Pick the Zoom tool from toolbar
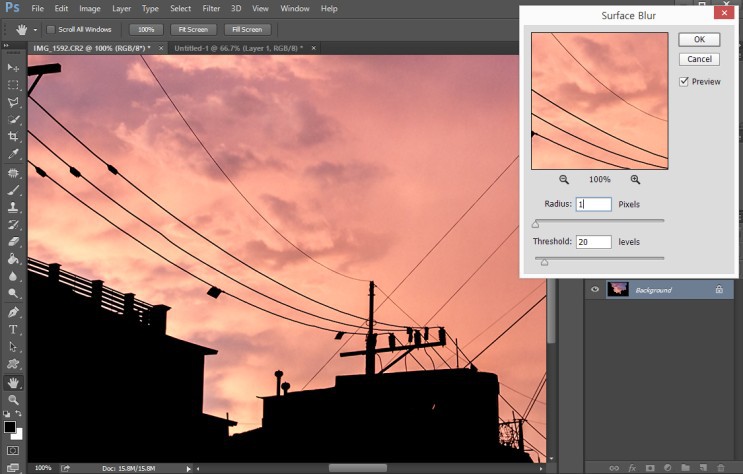 coord(13,399)
